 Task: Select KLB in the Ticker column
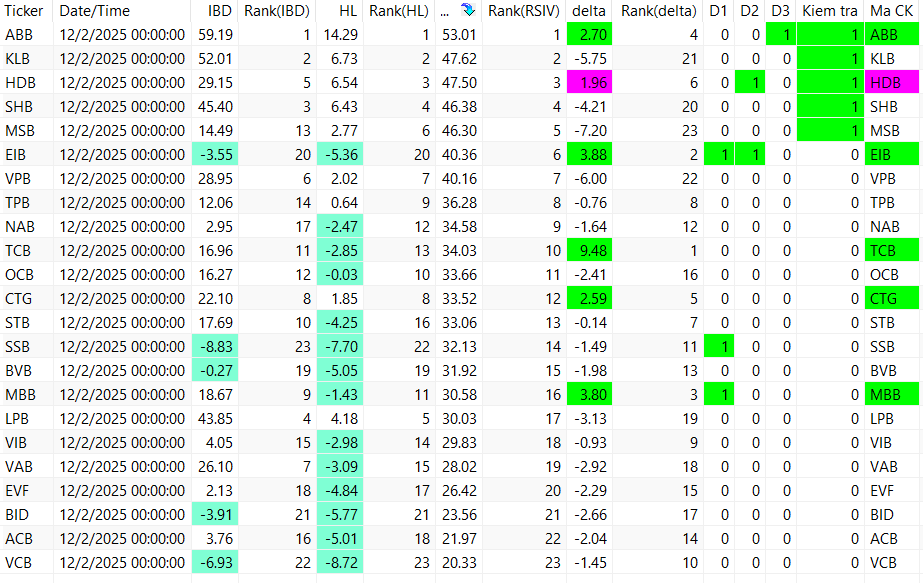tap(18, 59)
